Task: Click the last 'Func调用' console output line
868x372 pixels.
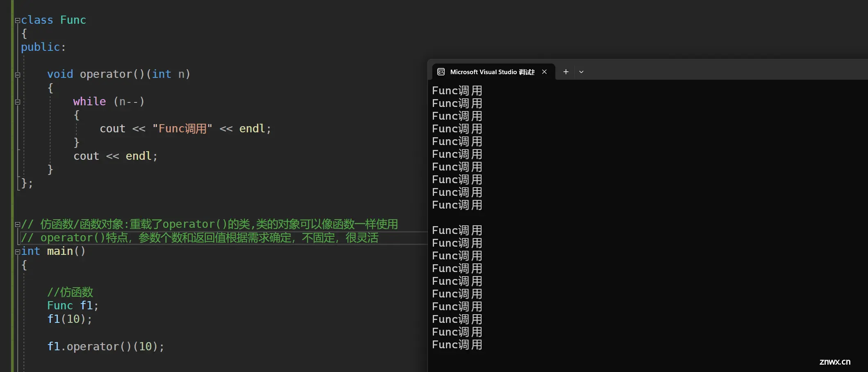Action: coord(457,345)
